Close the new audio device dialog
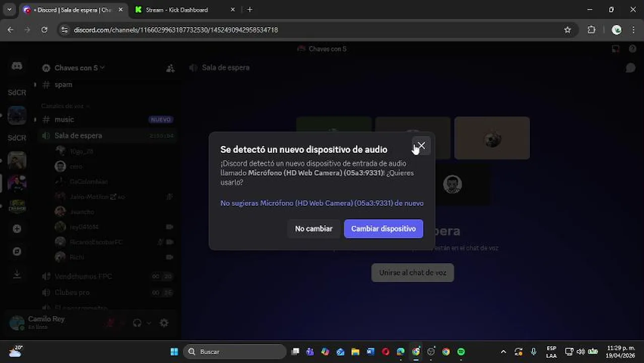Viewport: 644px width, 363px height. pyautogui.click(x=421, y=146)
